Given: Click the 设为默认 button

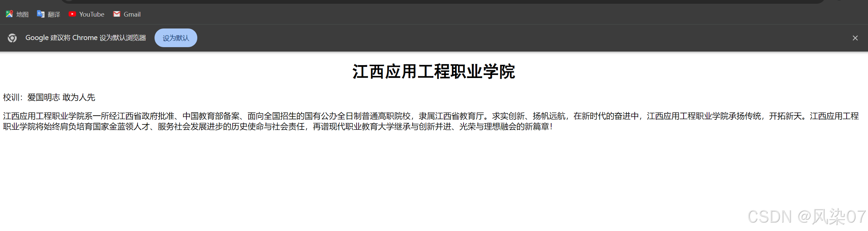Looking at the screenshot, I should [176, 38].
